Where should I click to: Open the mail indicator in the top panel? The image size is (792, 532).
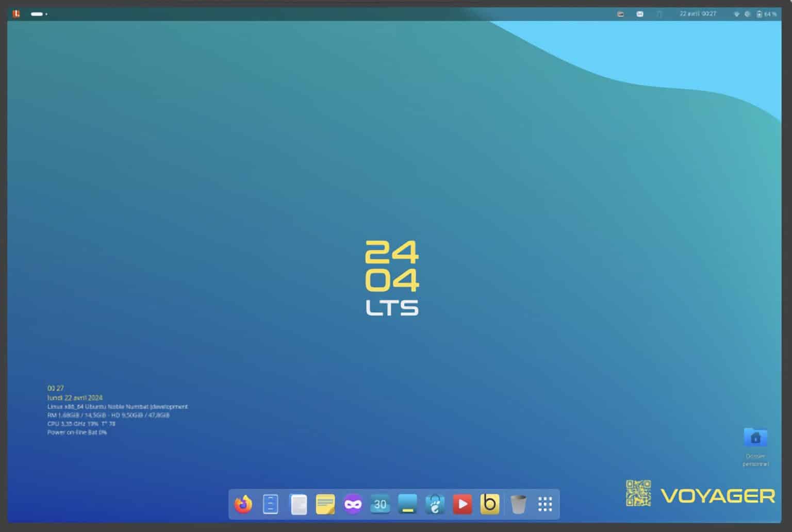[x=640, y=14]
